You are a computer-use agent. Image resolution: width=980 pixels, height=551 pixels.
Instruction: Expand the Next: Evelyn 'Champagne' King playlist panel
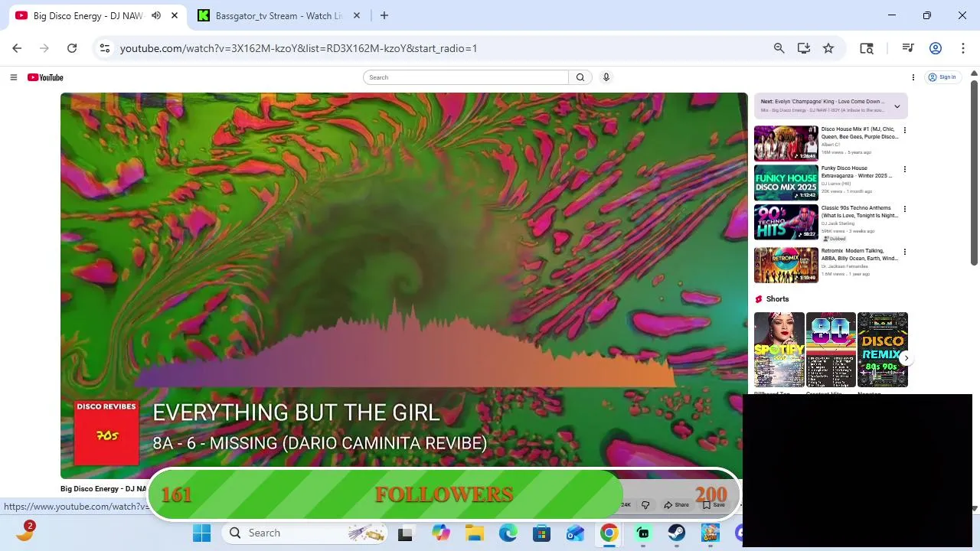point(897,106)
